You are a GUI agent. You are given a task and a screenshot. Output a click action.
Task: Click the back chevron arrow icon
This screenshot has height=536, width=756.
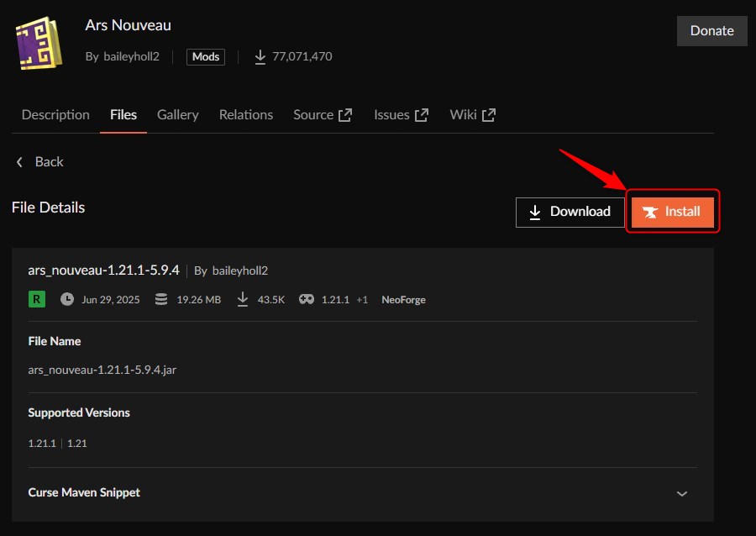[19, 162]
